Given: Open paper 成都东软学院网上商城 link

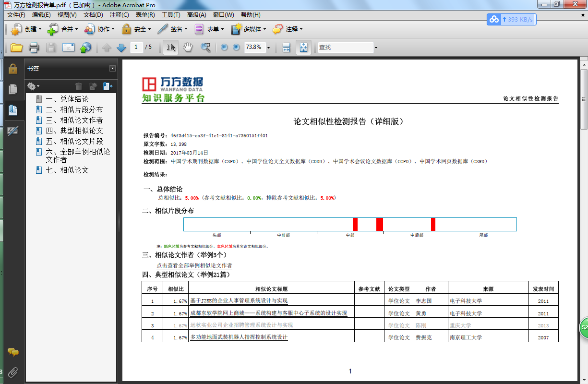Looking at the screenshot, I should [268, 313].
